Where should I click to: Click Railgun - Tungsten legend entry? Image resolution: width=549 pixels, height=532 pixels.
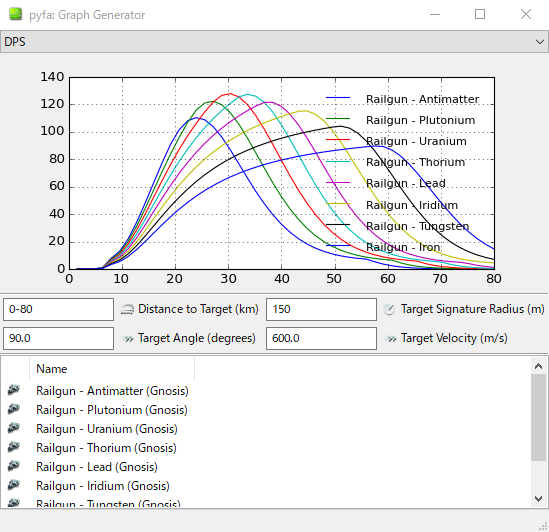pyautogui.click(x=397, y=226)
